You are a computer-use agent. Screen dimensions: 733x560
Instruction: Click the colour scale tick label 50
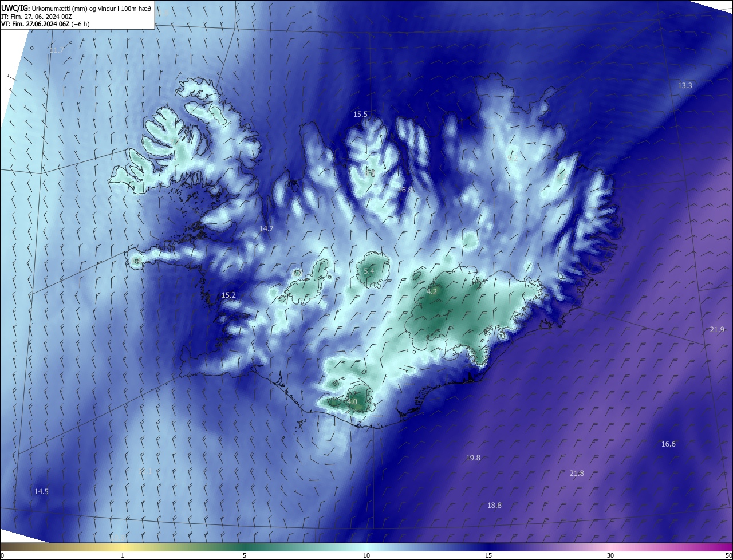tap(728, 555)
